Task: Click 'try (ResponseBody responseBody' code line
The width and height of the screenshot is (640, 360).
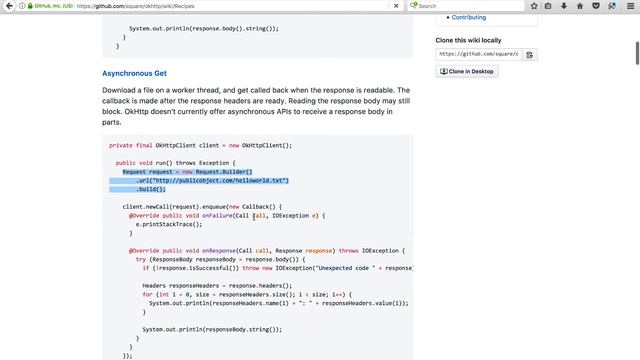Action: click(220, 260)
